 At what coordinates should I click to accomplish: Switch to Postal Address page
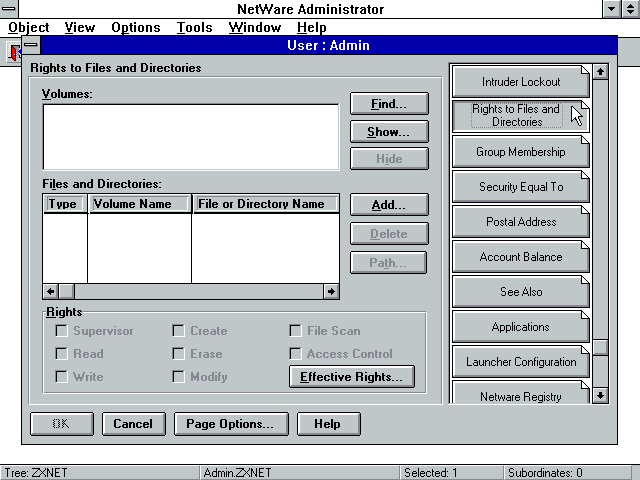click(521, 222)
